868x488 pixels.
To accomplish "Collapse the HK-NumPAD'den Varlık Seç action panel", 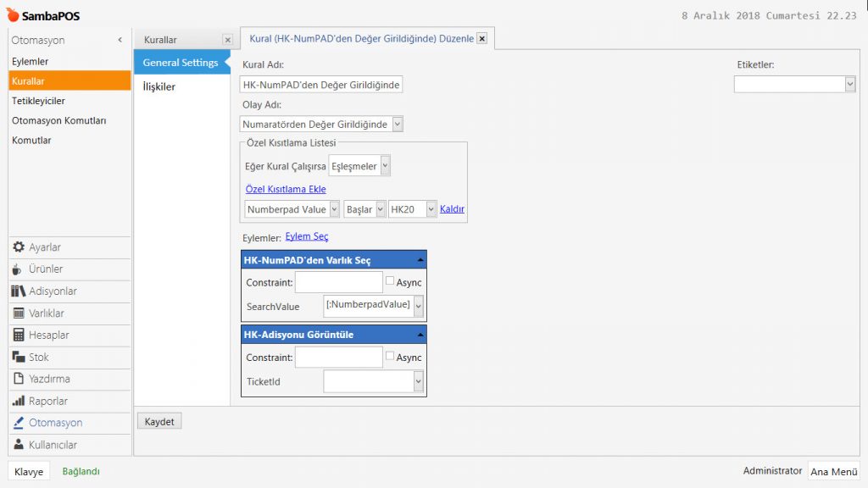I will (x=420, y=260).
